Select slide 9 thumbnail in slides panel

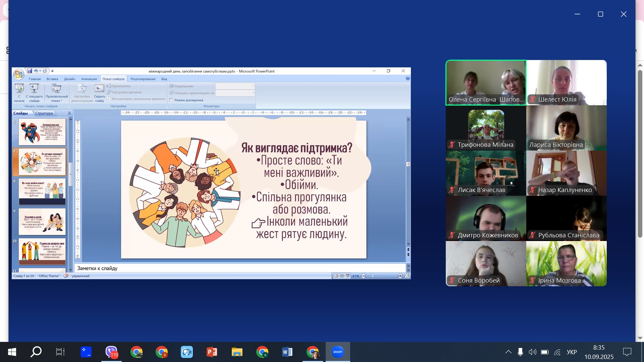pos(42,222)
